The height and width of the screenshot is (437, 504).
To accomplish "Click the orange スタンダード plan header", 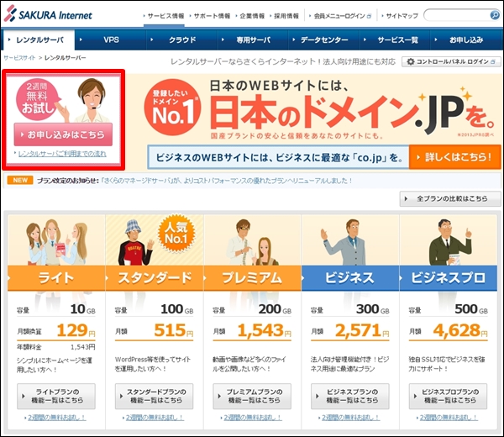I will click(x=155, y=278).
